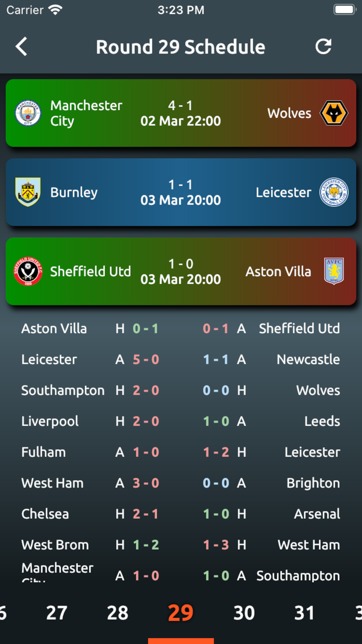Tap the Sheffield Utd club crest
This screenshot has height=644, width=362.
28,271
